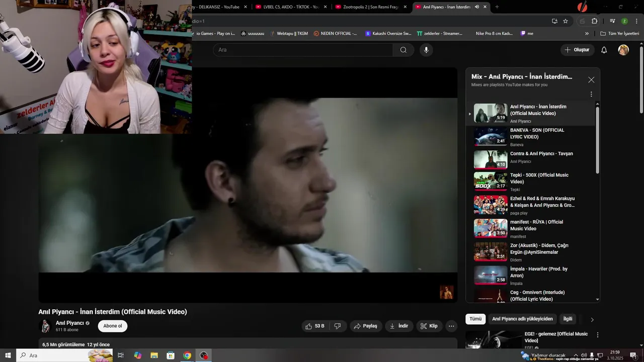Create a clip with Klip button
This screenshot has height=362, width=644.
click(429, 326)
